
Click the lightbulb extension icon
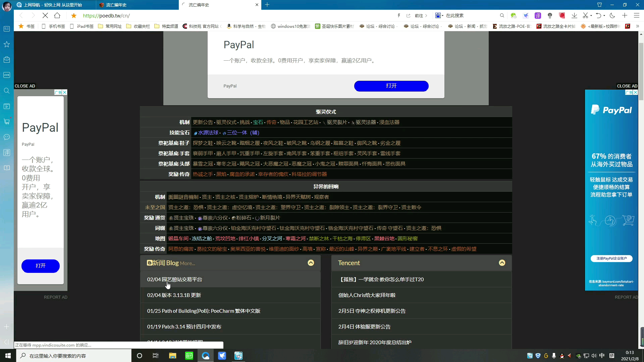tap(550, 15)
